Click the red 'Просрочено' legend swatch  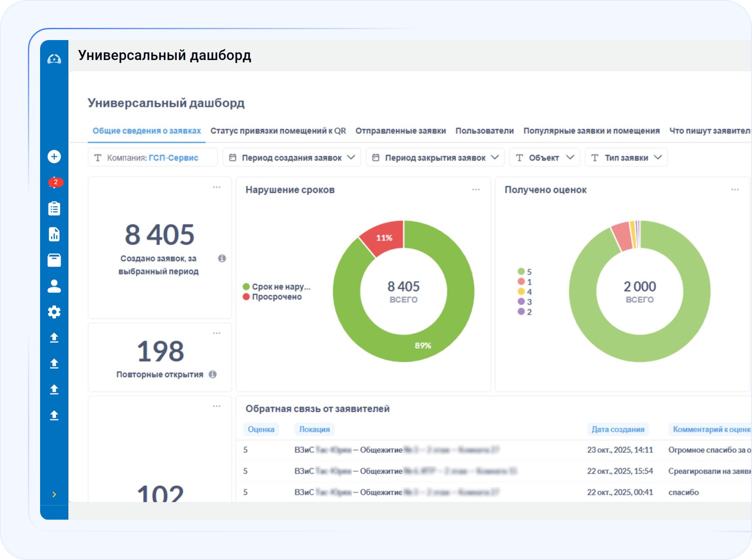pos(246,297)
